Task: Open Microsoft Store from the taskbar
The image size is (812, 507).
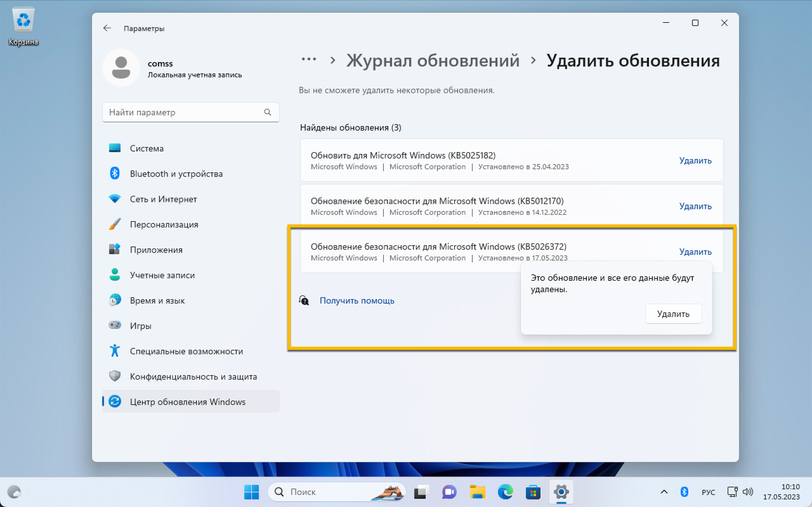Action: pyautogui.click(x=533, y=492)
